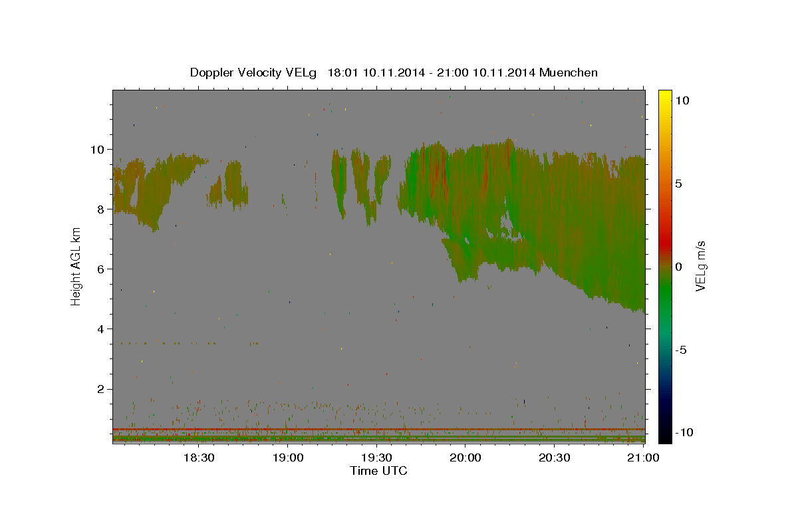The image size is (798, 532).
Task: Click the 'Muenchen' location in the title
Action: click(x=569, y=72)
